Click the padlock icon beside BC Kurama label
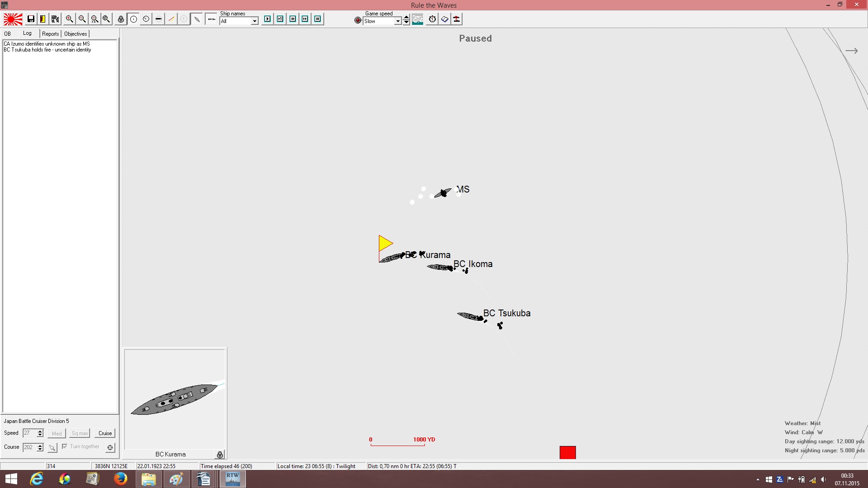The height and width of the screenshot is (488, 868). 220,455
